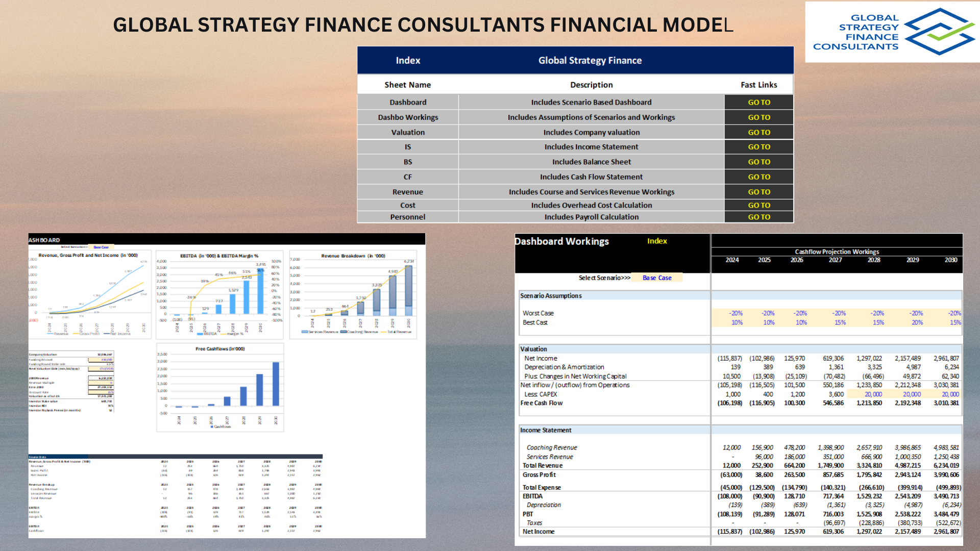Click GO TO link for IS row

pyautogui.click(x=759, y=147)
